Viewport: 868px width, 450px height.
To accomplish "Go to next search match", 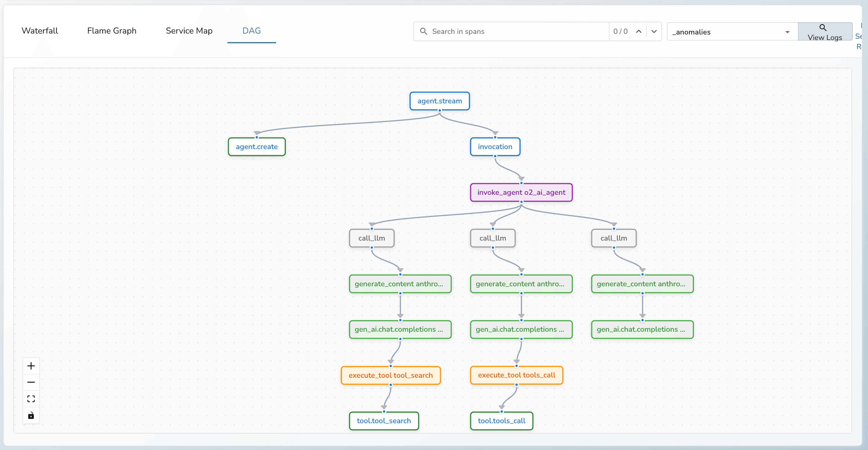I will [x=654, y=31].
